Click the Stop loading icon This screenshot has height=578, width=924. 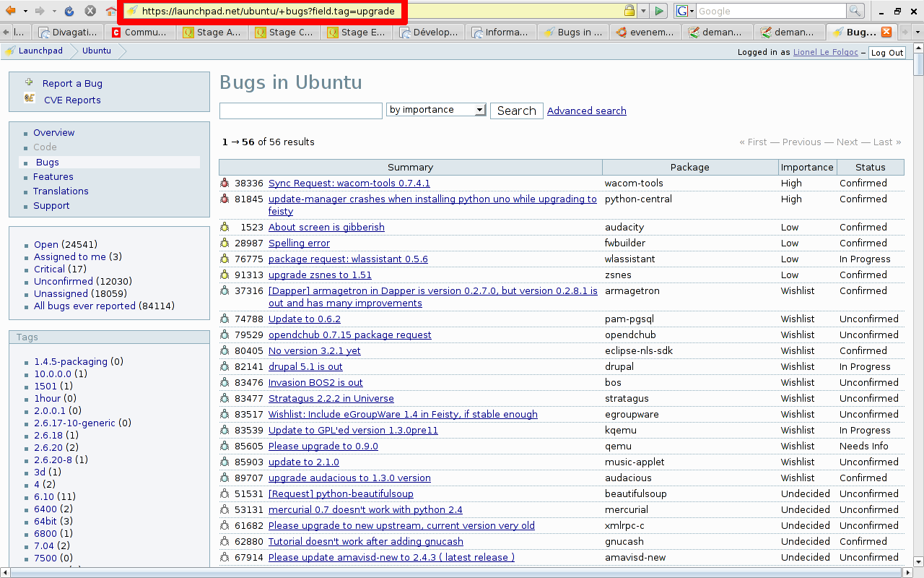[90, 11]
